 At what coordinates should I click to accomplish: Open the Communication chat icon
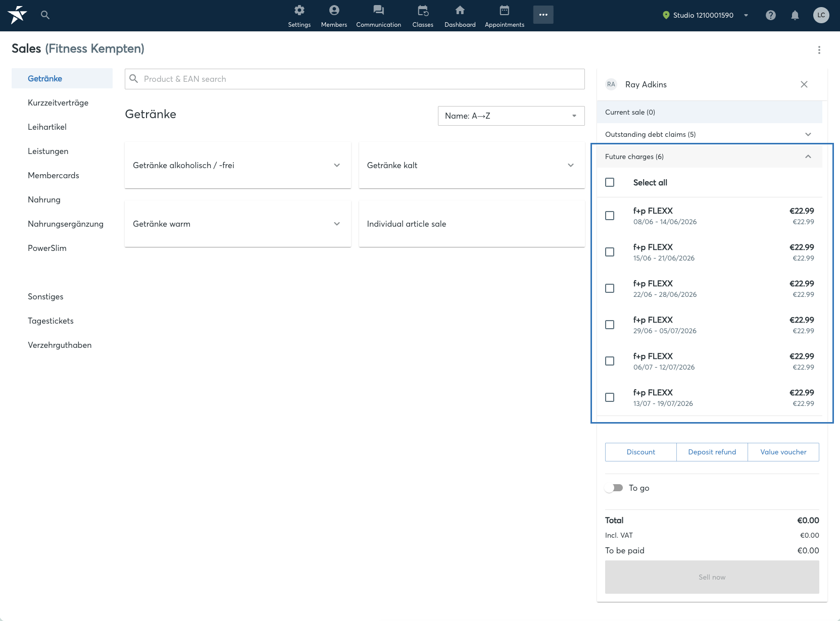[x=378, y=11]
